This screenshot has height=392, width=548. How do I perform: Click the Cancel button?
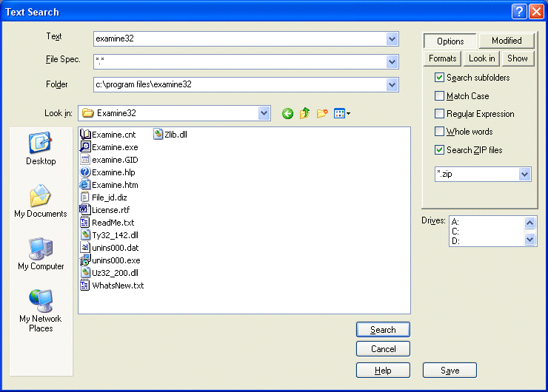click(x=383, y=348)
